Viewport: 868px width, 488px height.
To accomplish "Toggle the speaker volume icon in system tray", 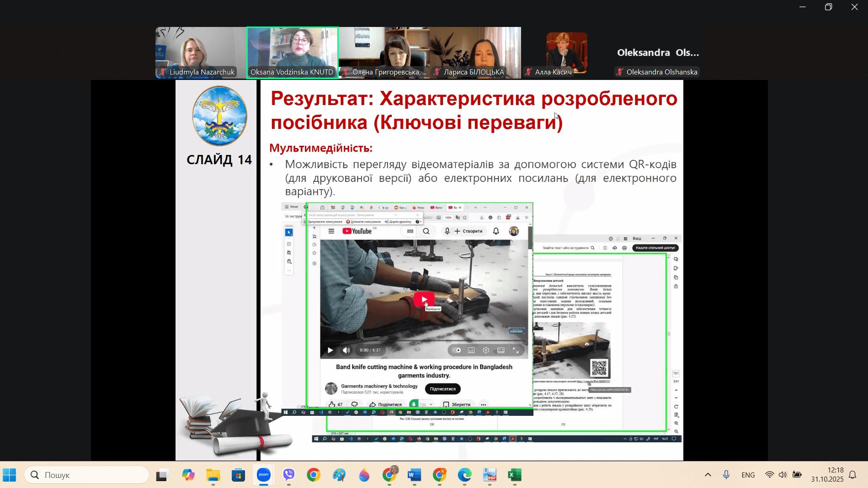I will (783, 475).
